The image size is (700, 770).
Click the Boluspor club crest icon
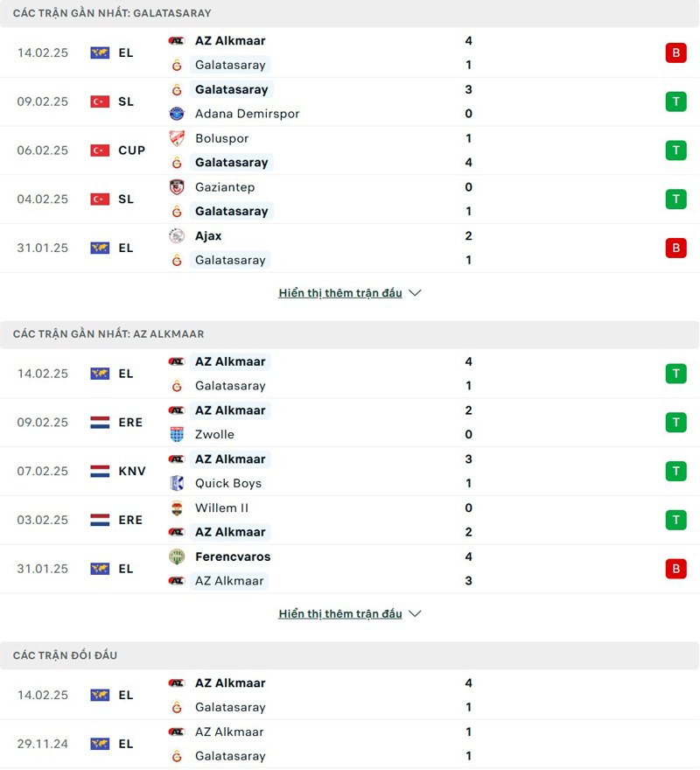178,138
